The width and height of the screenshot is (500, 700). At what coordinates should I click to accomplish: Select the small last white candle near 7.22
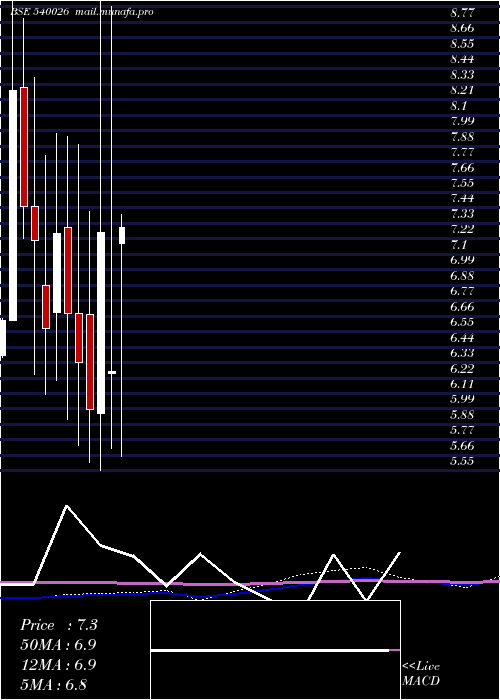click(122, 235)
